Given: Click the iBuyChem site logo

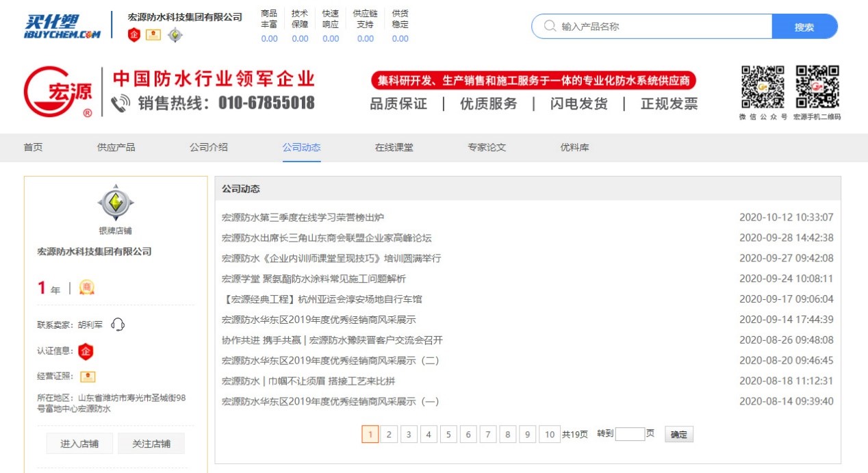Looking at the screenshot, I should (62, 26).
